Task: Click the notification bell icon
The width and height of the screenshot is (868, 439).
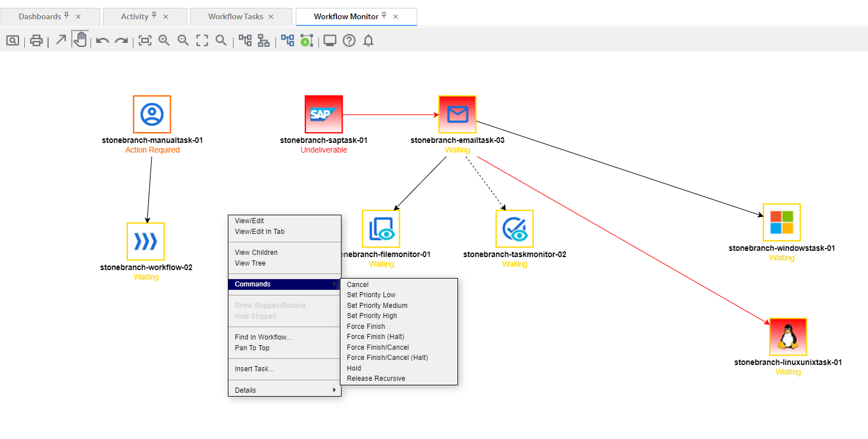Action: (x=368, y=41)
